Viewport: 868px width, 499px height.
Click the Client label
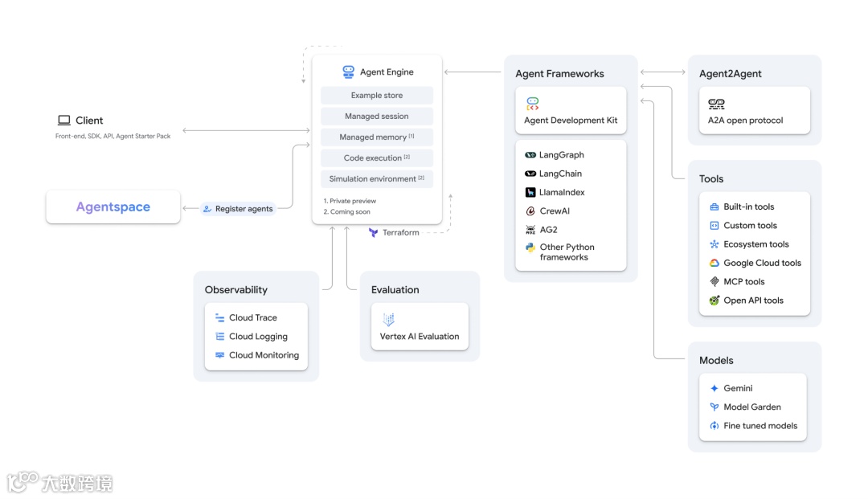(x=89, y=121)
